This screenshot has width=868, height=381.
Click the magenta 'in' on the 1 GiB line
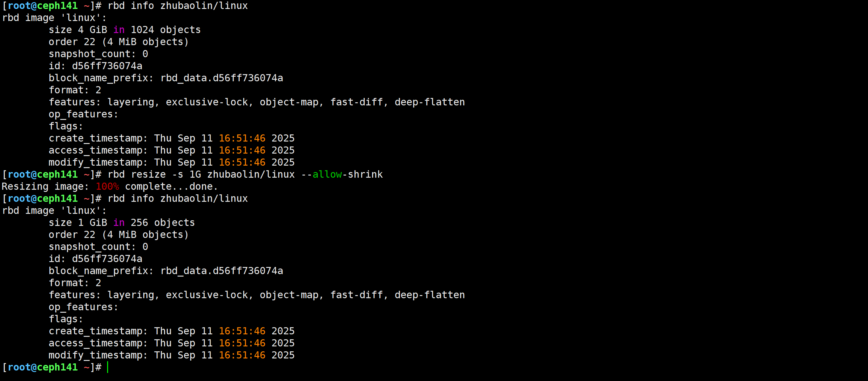119,222
